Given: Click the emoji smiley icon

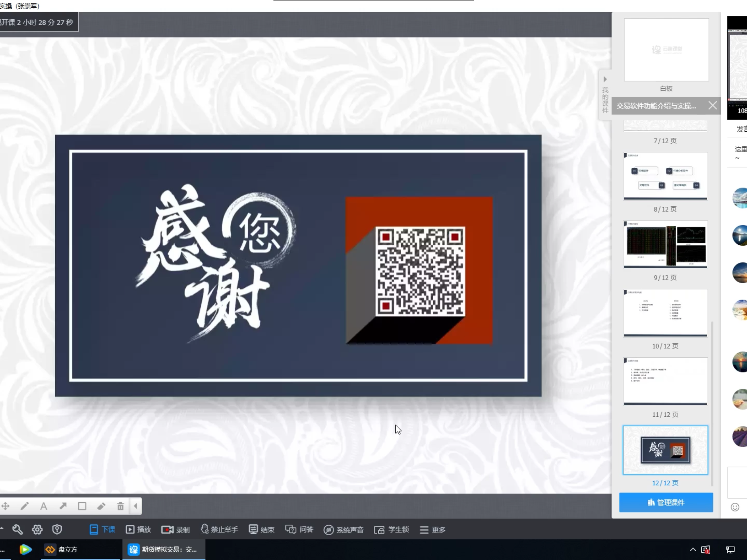Looking at the screenshot, I should point(735,507).
